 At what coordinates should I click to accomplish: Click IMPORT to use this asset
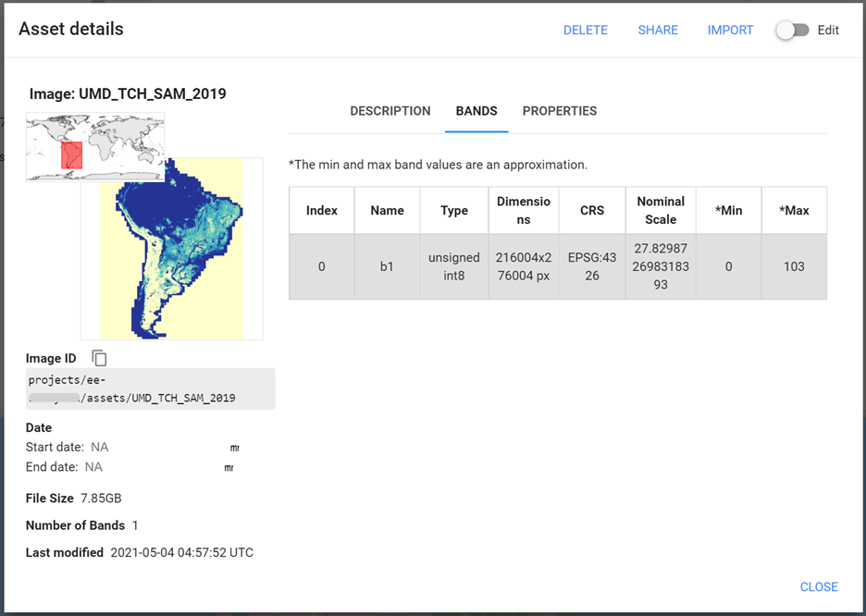[x=730, y=30]
